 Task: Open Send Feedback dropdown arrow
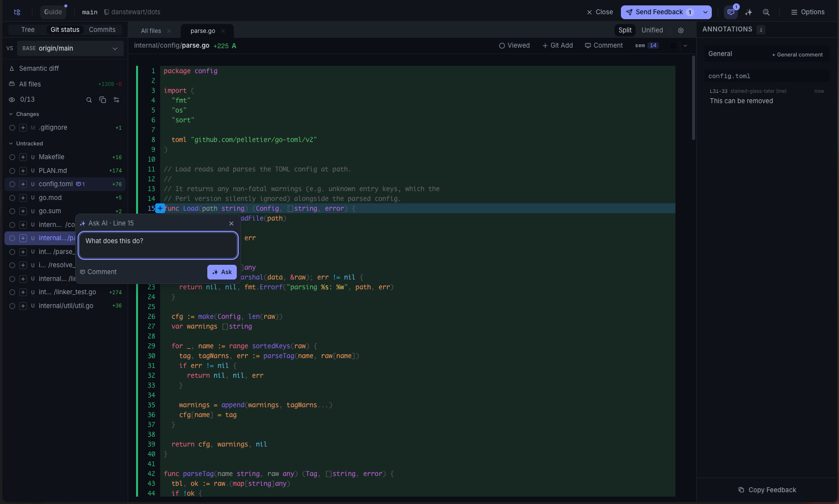tap(705, 12)
